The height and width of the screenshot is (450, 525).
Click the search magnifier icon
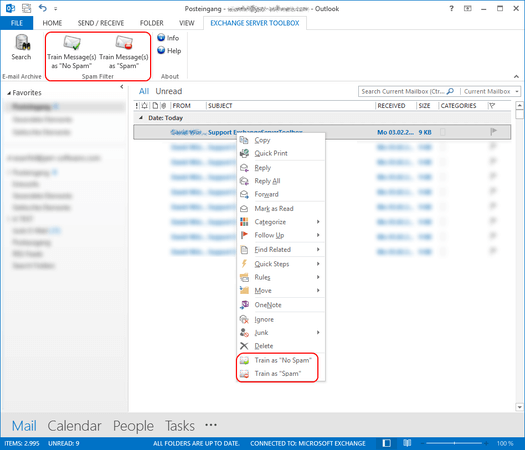click(450, 91)
